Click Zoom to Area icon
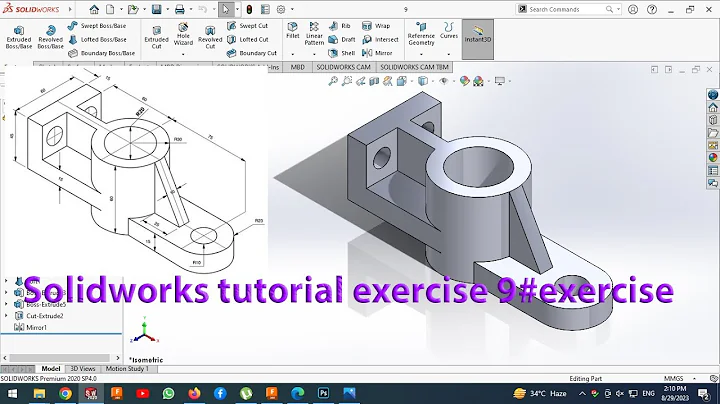This screenshot has height=404, width=720. (x=347, y=81)
